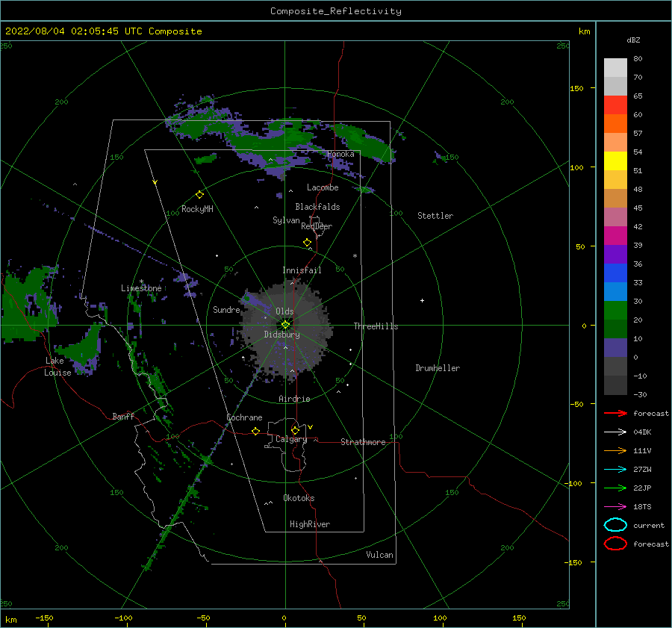Viewport: 672px width, 628px height.
Task: Click the Lacombe city label
Action: [323, 187]
